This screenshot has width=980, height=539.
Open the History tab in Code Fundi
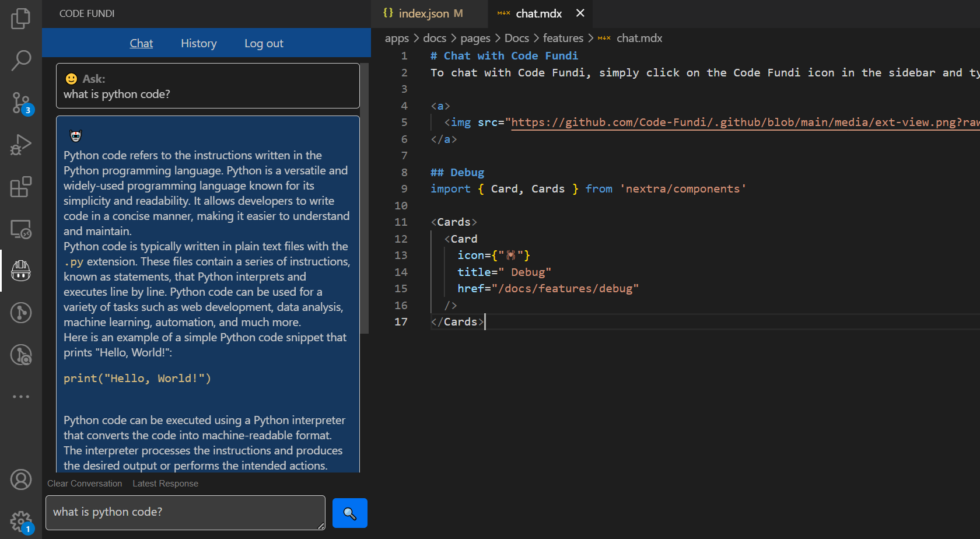198,43
